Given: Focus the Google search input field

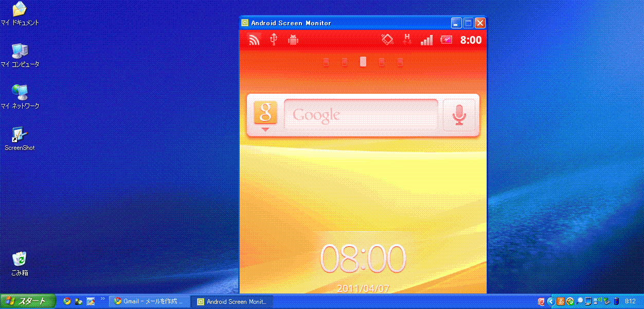Looking at the screenshot, I should (361, 115).
